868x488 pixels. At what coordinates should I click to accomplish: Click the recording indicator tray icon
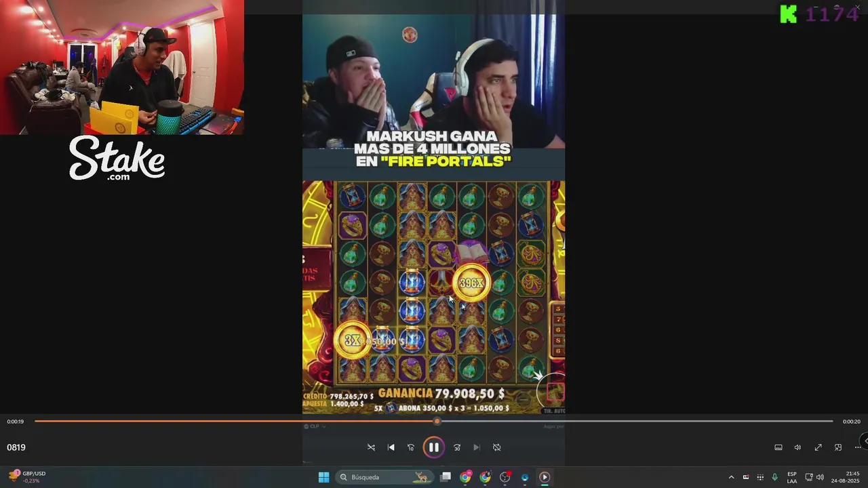(746, 477)
